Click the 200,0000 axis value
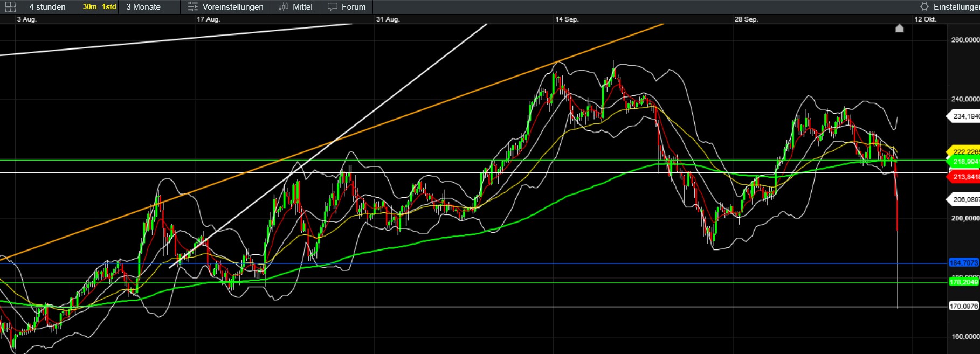 (x=965, y=218)
